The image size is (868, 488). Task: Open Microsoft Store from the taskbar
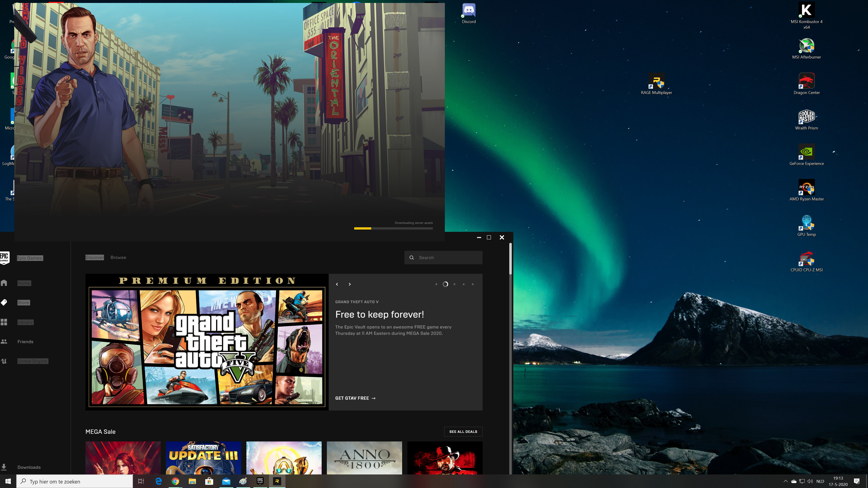coord(209,481)
